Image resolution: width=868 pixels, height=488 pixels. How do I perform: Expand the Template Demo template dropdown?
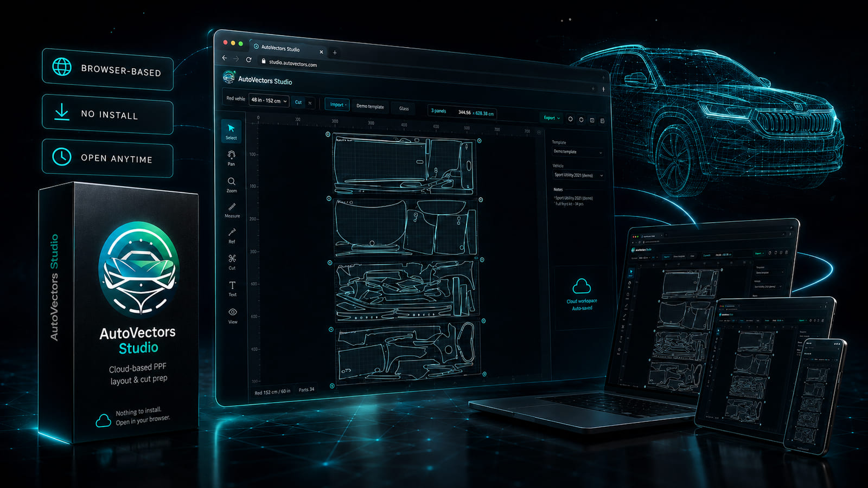point(577,152)
